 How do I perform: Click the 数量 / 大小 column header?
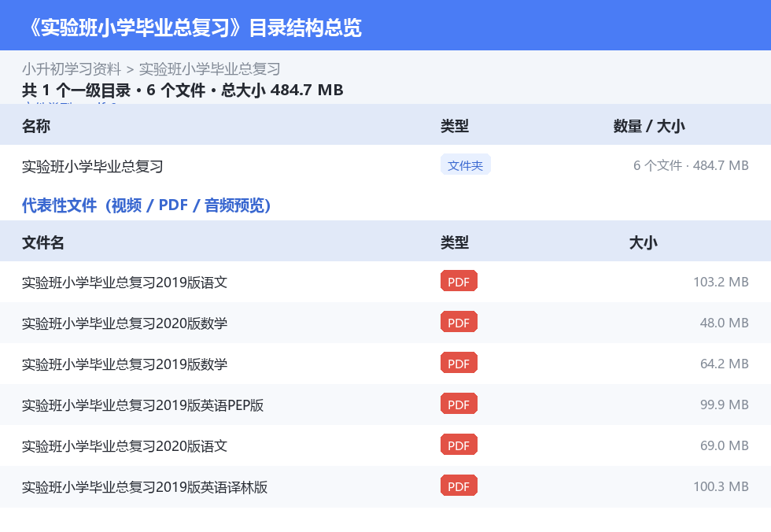click(649, 127)
